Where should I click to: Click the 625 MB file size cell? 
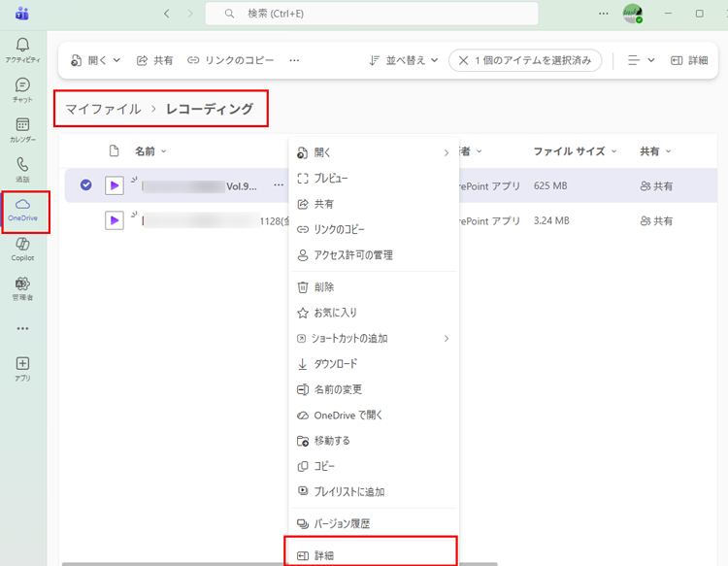(x=550, y=185)
